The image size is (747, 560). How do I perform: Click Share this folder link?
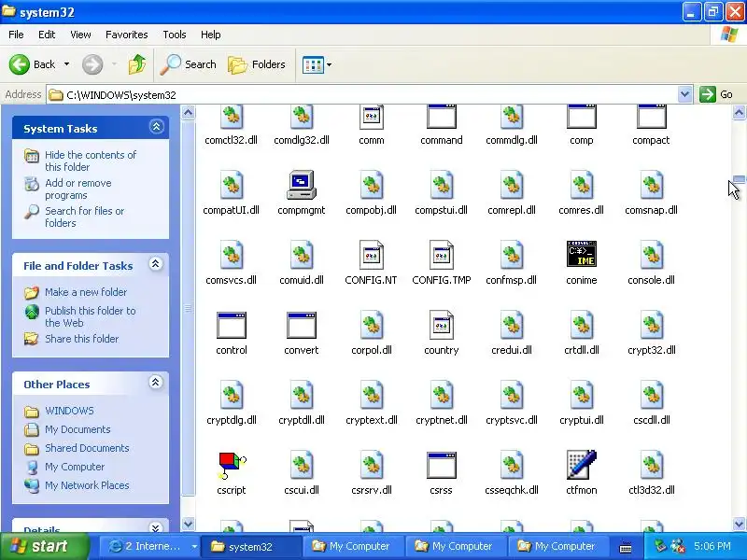[x=81, y=339]
